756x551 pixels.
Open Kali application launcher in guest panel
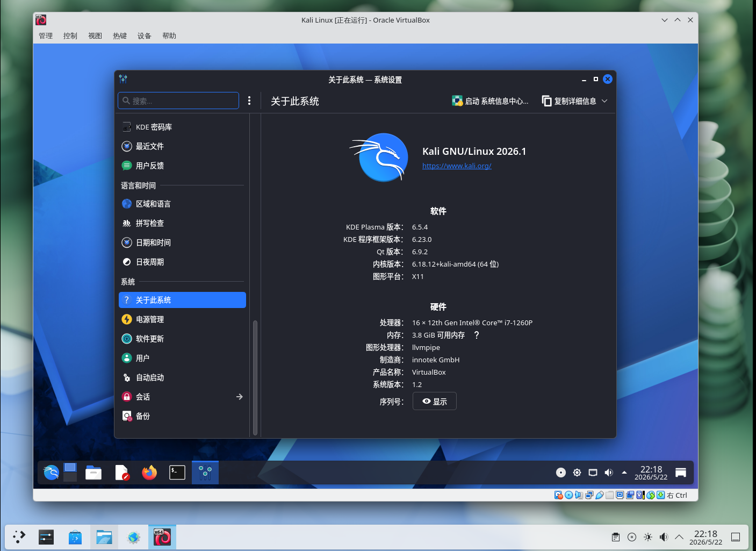pos(51,473)
